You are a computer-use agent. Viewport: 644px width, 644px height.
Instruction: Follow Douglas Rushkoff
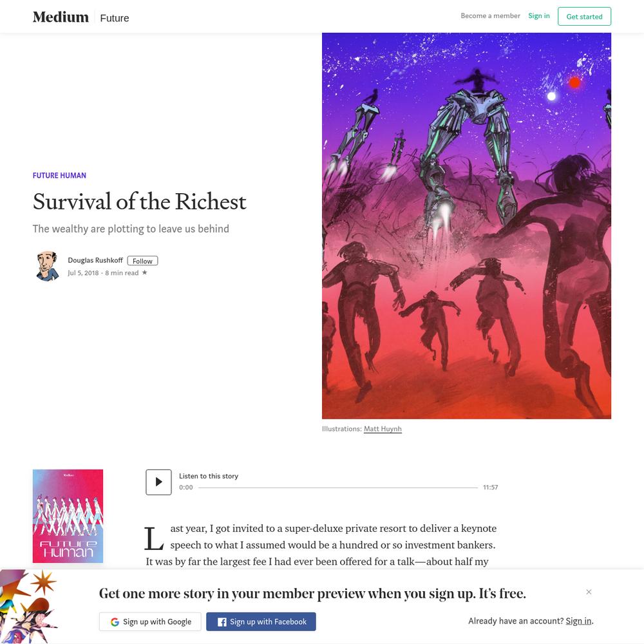pos(142,261)
